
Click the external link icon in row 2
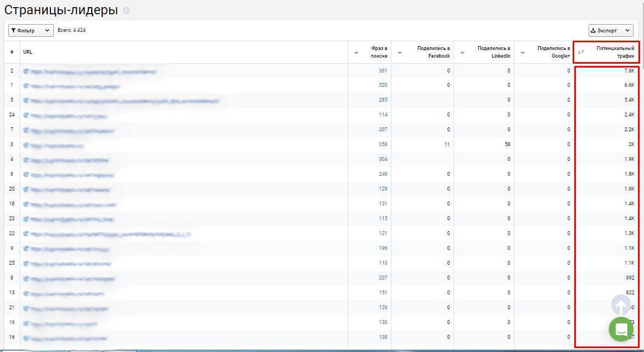[26, 71]
